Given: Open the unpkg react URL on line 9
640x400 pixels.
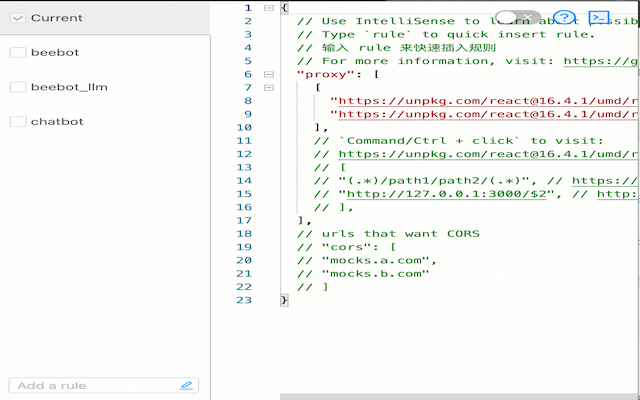Looking at the screenshot, I should (x=489, y=114).
